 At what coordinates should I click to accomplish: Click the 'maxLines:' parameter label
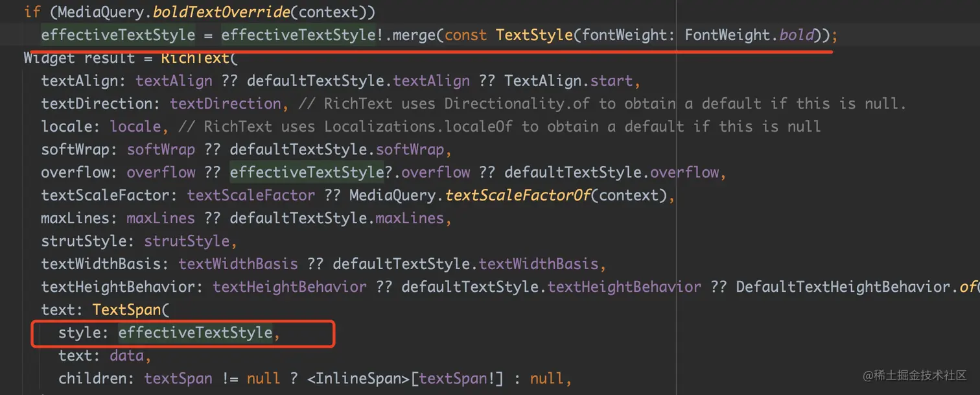pyautogui.click(x=80, y=218)
